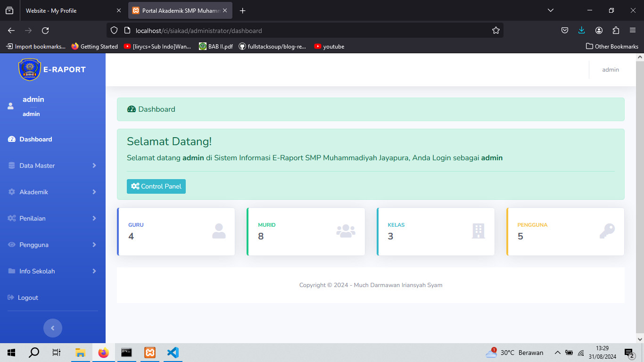Launch XAMPP from the taskbar
Viewport: 644px width, 362px height.
pyautogui.click(x=149, y=352)
